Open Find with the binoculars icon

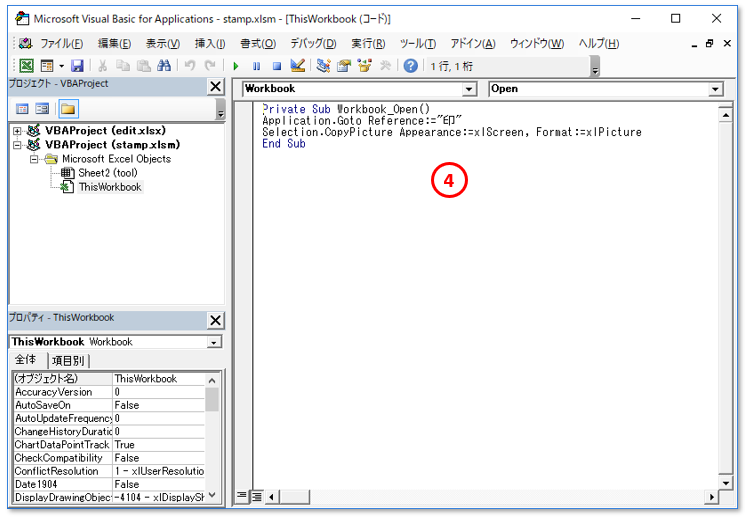tap(164, 65)
